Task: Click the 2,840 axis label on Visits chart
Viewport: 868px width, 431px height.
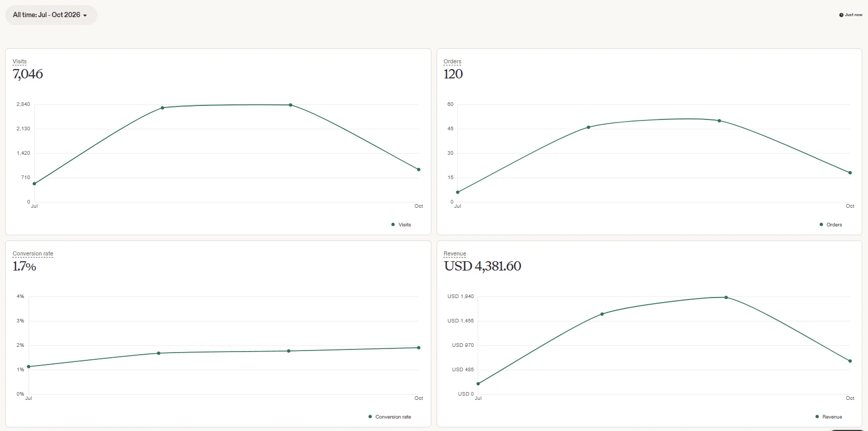Action: 23,104
